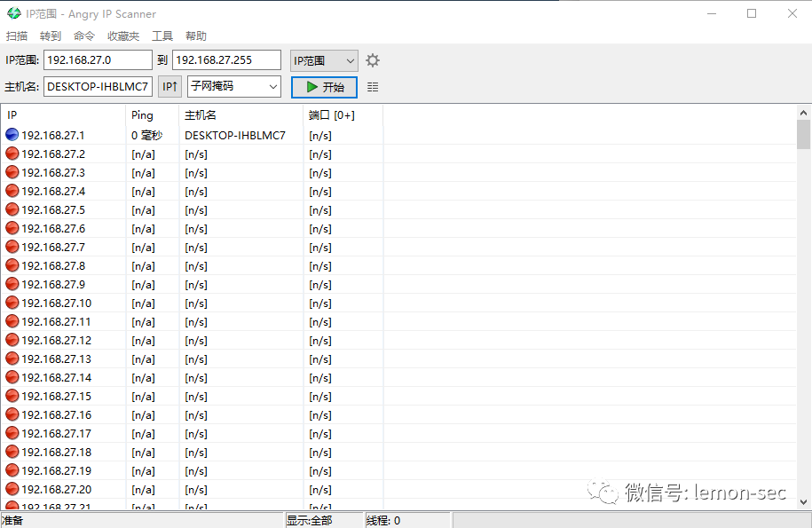Click the blue status icon for 192.168.27.1
Viewport: 812px width, 528px height.
(12, 135)
